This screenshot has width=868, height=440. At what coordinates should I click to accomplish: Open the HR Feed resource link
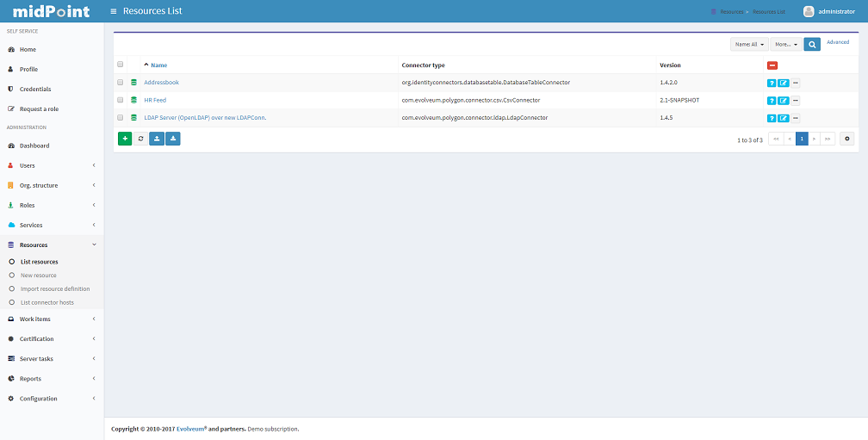tap(155, 100)
